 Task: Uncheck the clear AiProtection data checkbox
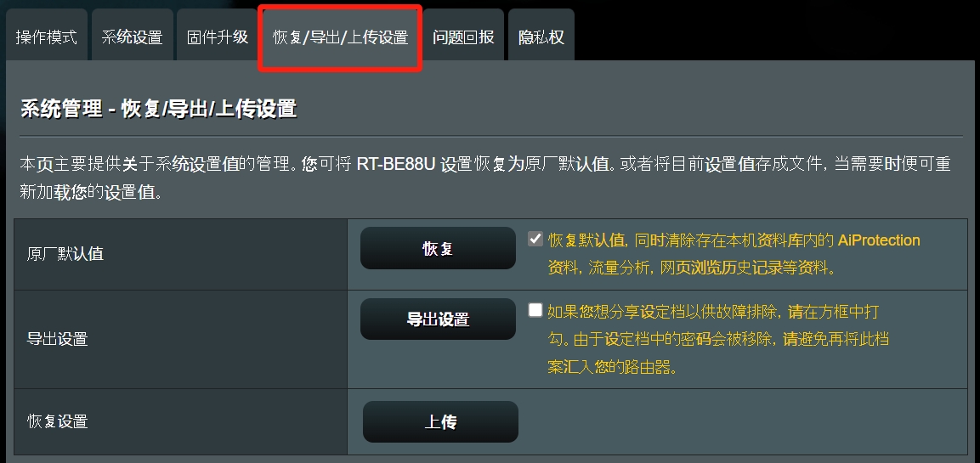coord(535,239)
